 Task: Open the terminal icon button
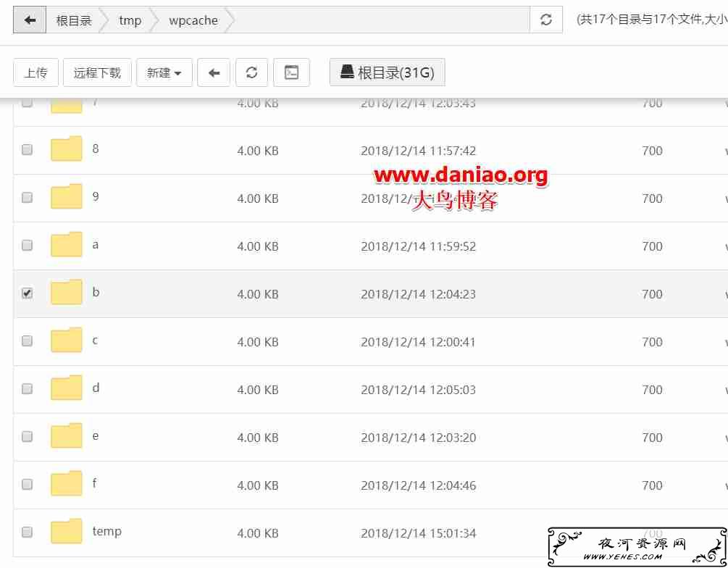click(x=291, y=72)
